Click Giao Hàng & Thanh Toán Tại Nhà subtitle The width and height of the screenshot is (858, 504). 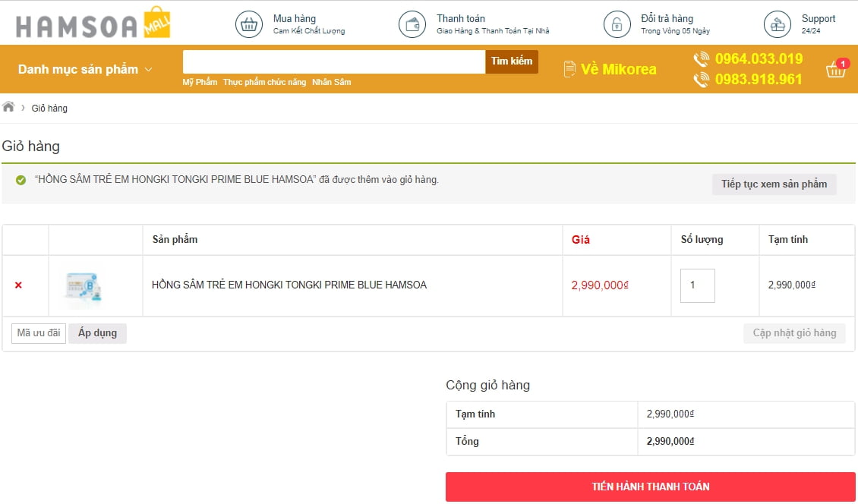pos(493,31)
